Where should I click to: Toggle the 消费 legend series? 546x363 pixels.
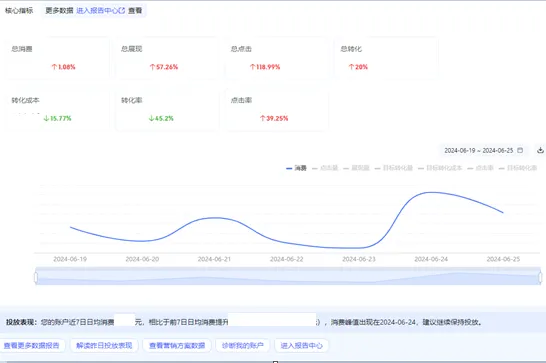click(296, 168)
